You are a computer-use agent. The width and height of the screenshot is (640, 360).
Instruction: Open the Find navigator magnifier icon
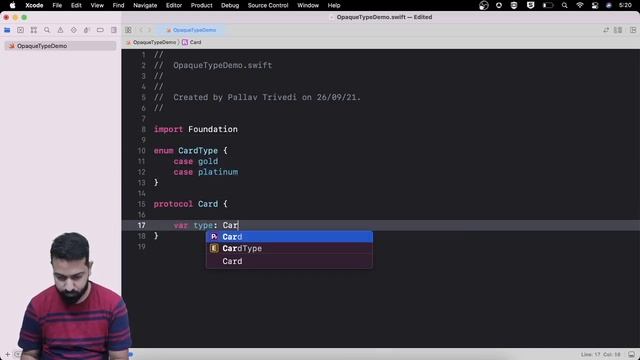coord(47,30)
